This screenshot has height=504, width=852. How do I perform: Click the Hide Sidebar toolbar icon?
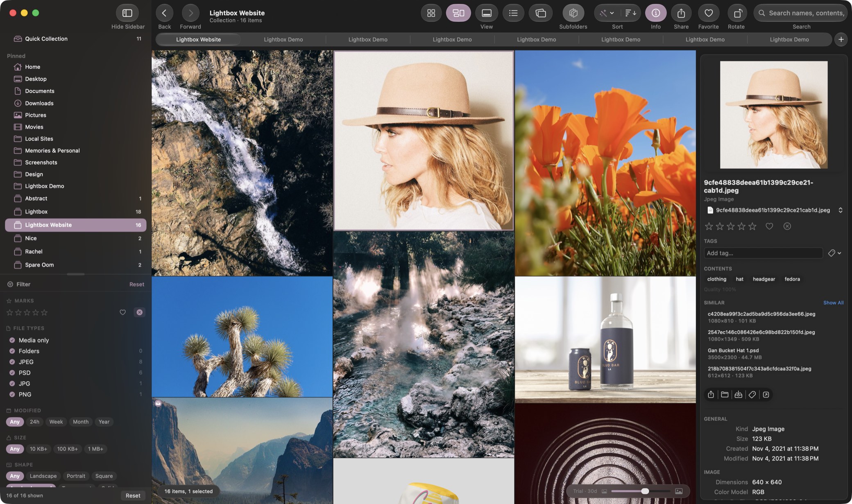tap(127, 13)
